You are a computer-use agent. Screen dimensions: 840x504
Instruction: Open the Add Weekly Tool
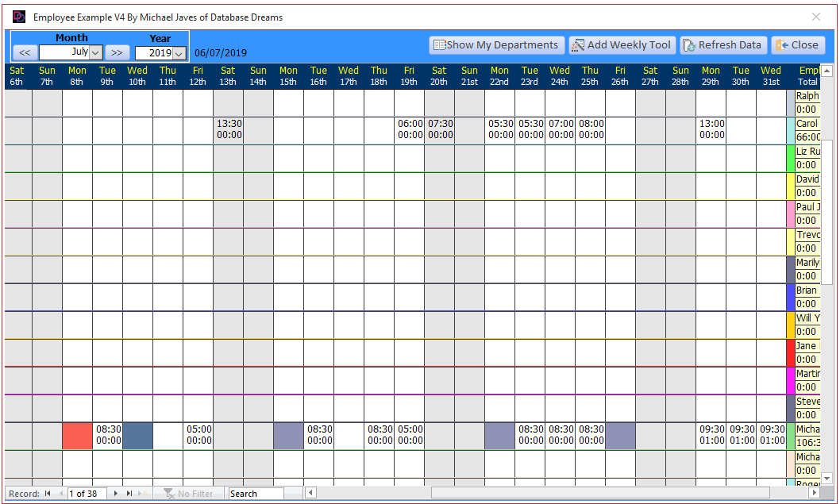622,45
